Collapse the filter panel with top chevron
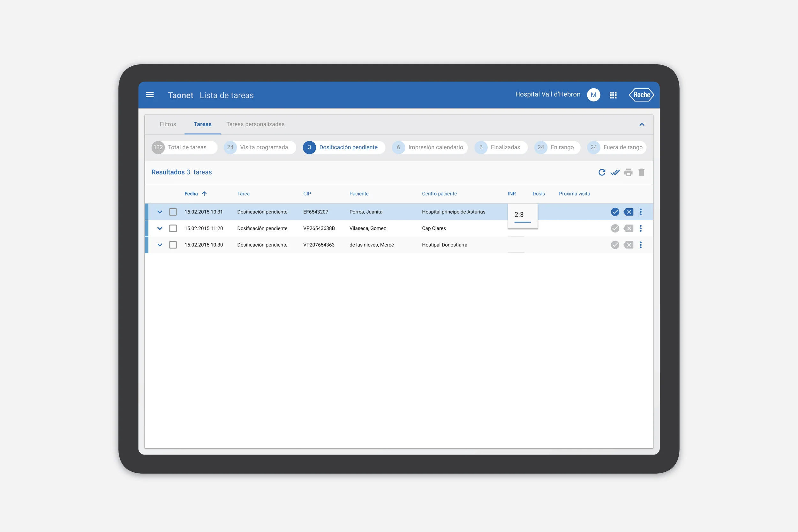The width and height of the screenshot is (798, 532). [642, 124]
